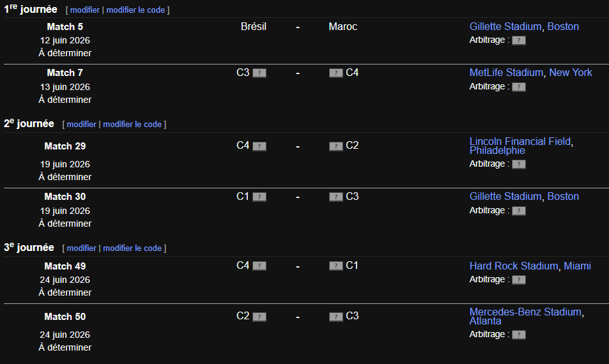Click the Arbitrage flag placeholder for Match 49
The image size is (609, 364).
(x=519, y=280)
